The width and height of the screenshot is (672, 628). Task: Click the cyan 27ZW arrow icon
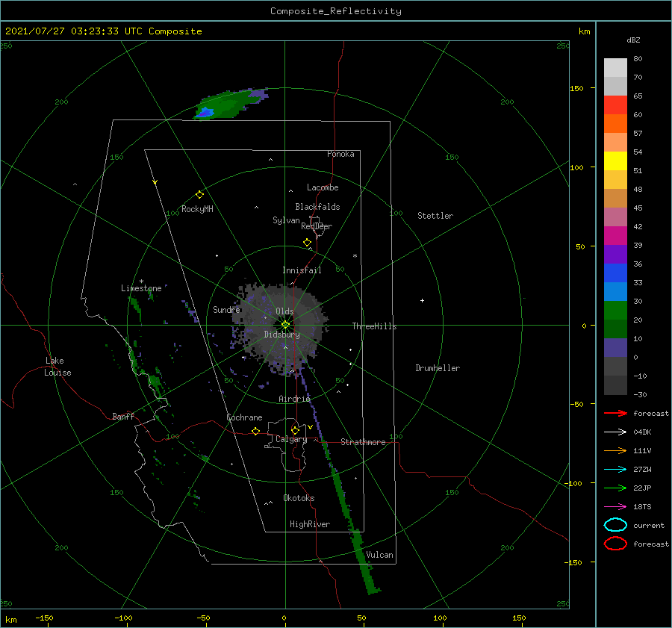point(615,470)
